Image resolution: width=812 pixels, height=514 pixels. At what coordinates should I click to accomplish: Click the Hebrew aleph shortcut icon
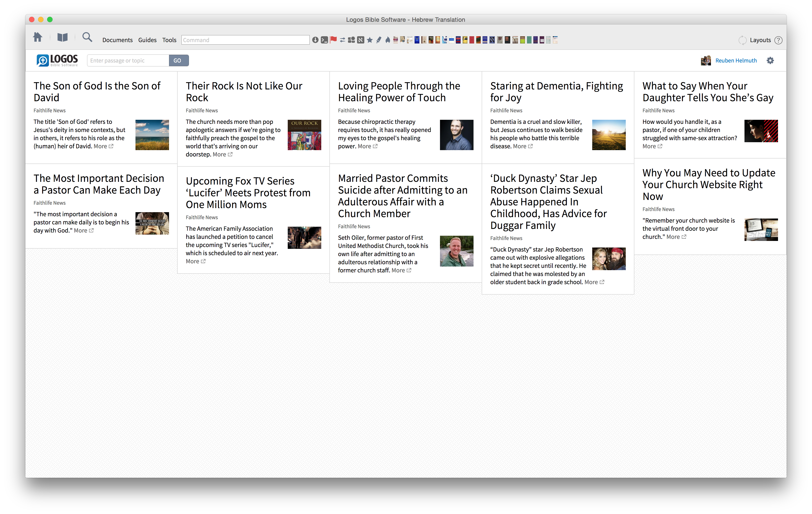[x=360, y=40]
